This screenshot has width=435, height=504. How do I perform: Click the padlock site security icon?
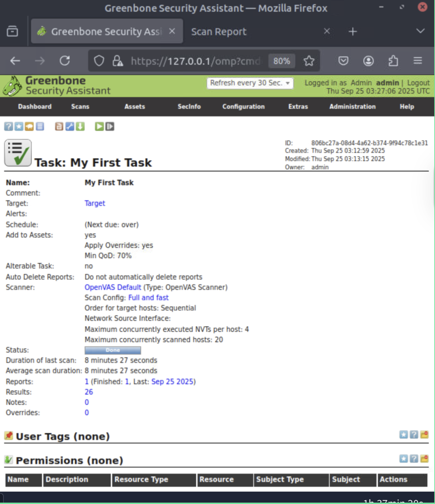(118, 61)
